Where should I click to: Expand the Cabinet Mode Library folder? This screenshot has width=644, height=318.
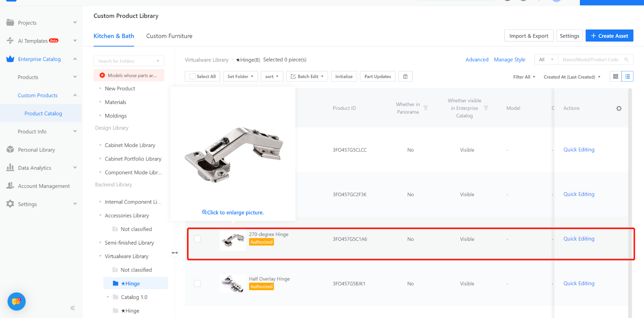[x=100, y=145]
